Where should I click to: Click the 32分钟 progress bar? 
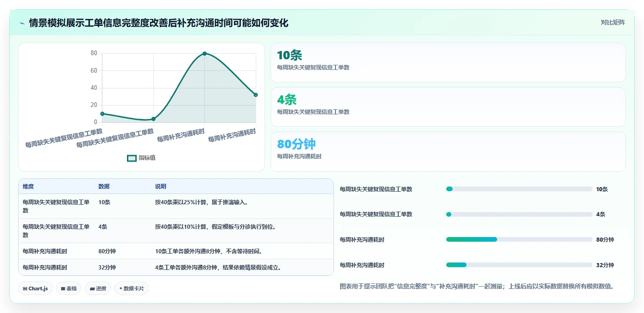coord(519,265)
